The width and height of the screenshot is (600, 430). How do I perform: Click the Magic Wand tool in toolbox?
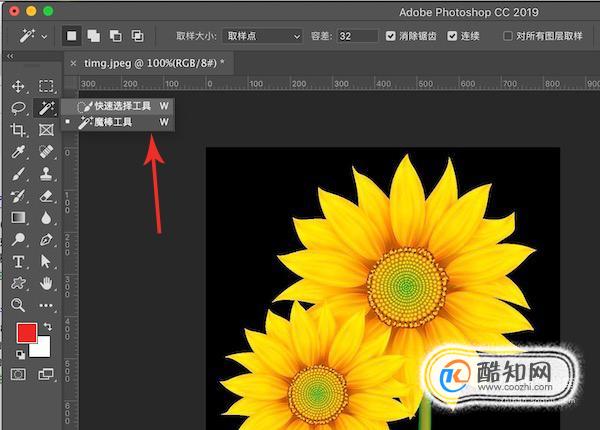click(46, 108)
